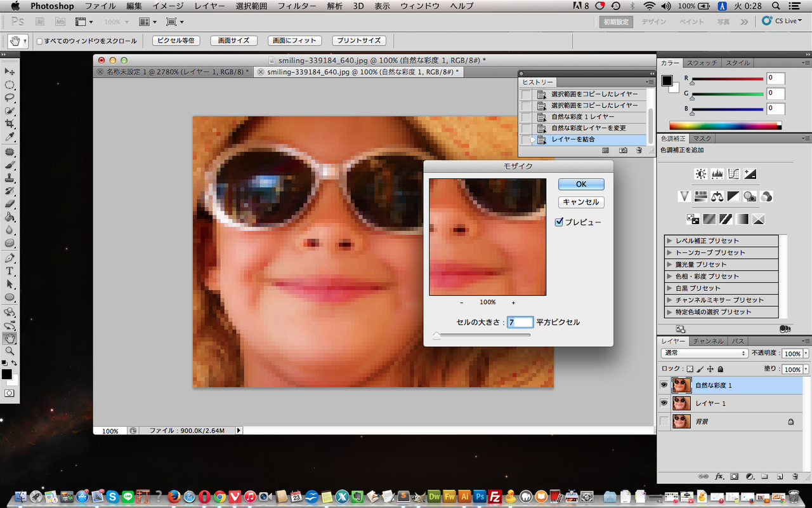Add a layer mask from Layers panel
The width and height of the screenshot is (812, 508).
pyautogui.click(x=735, y=476)
